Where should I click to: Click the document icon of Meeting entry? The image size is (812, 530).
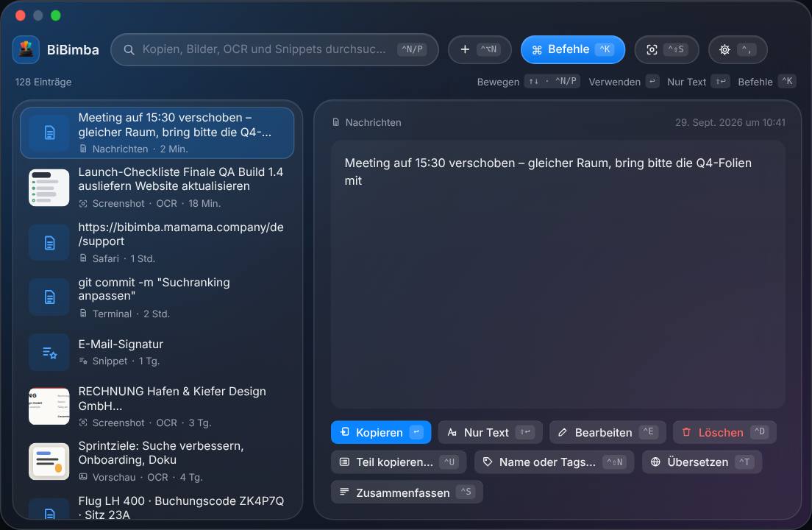point(49,133)
